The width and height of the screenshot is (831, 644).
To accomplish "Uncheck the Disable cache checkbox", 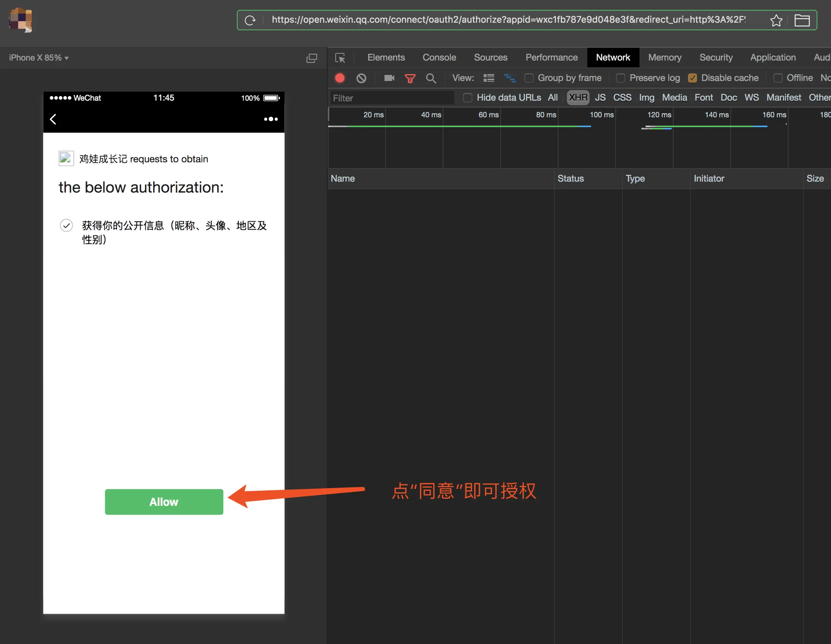I will click(692, 78).
